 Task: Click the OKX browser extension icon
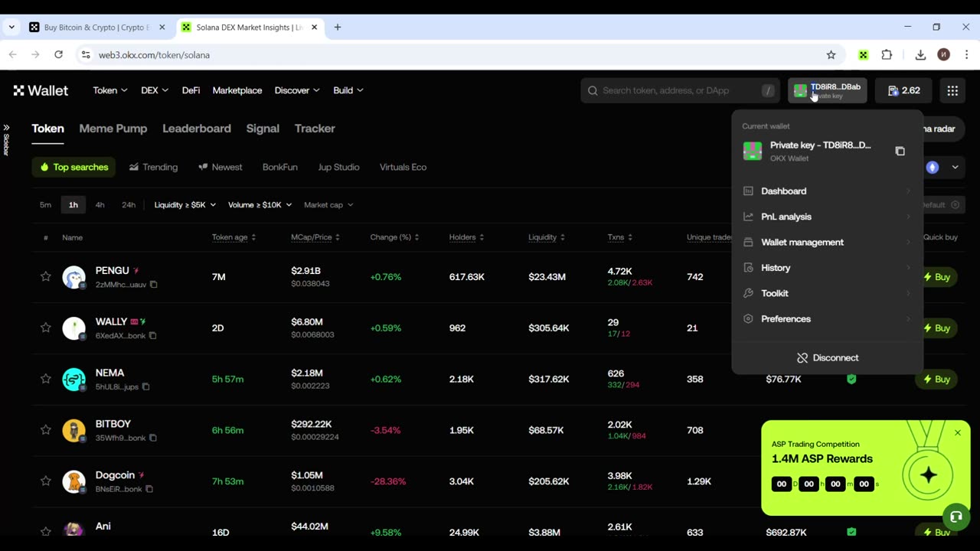pyautogui.click(x=863, y=55)
